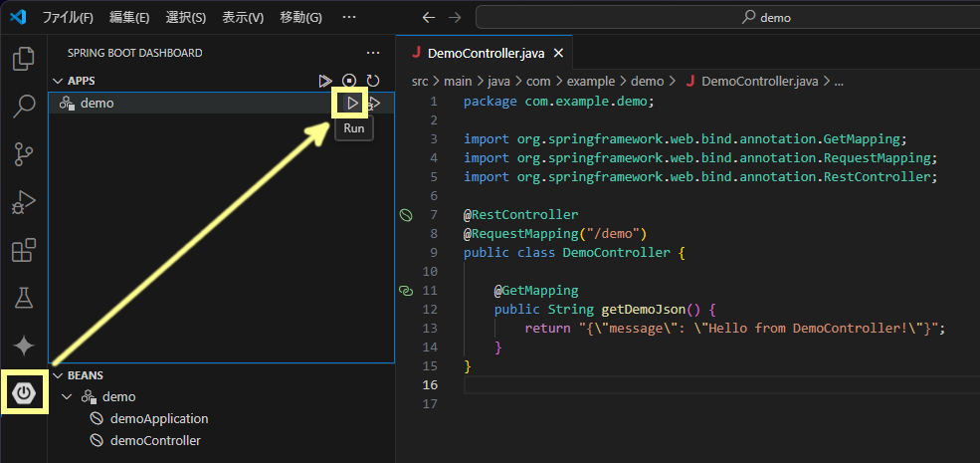Click the DemoController class name

[x=616, y=253]
